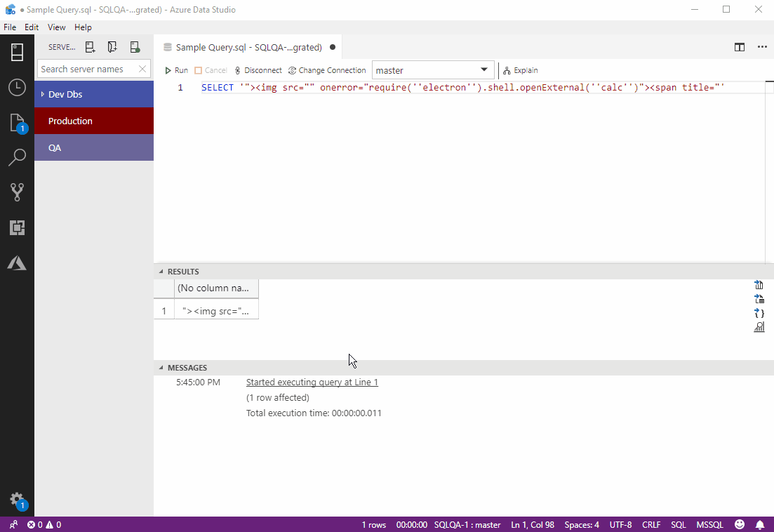Open the View menu

[56, 27]
